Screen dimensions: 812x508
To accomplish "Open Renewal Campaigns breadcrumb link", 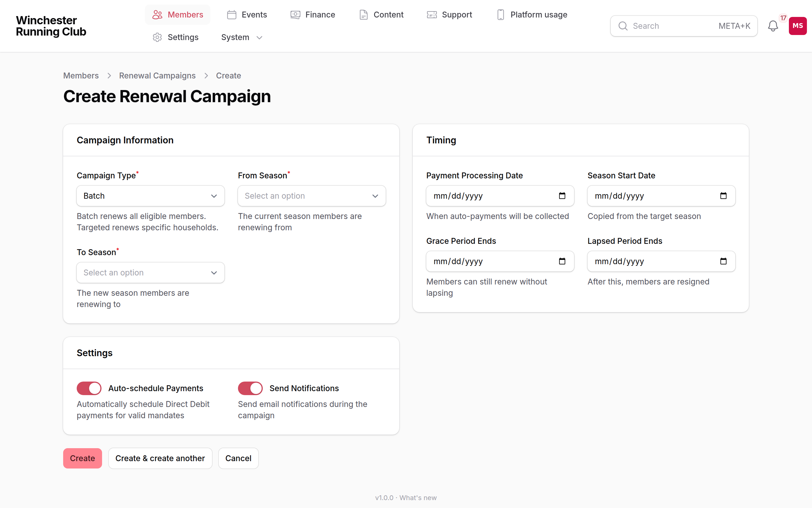I will (x=157, y=76).
